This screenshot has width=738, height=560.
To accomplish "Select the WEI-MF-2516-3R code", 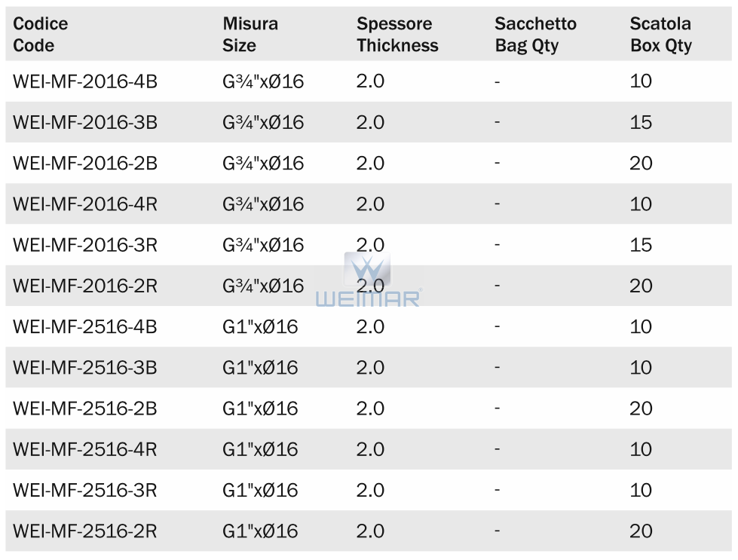I will [85, 490].
